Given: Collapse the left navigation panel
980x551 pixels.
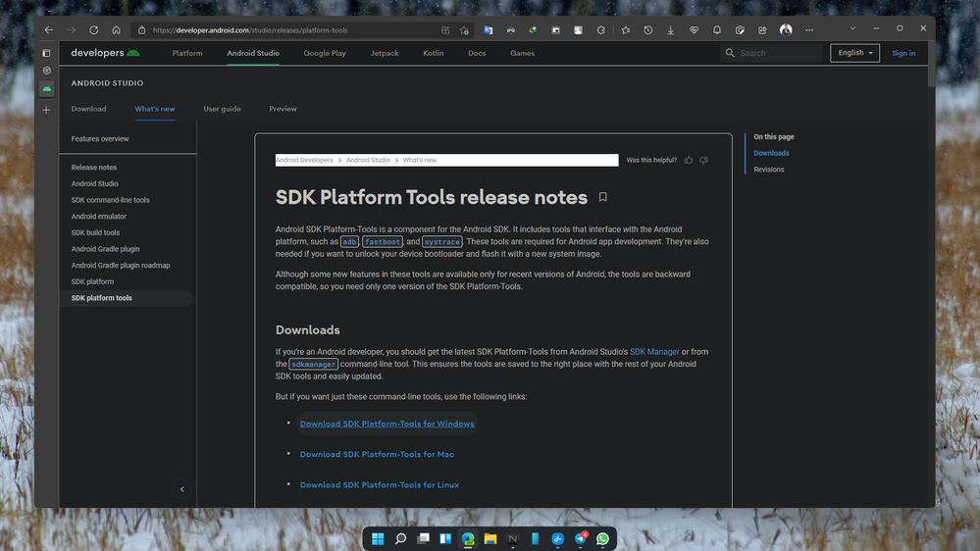Looking at the screenshot, I should 181,489.
